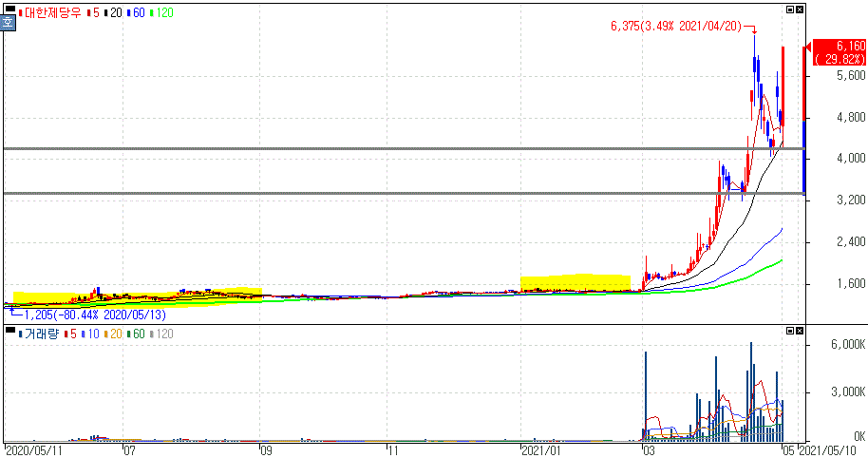The width and height of the screenshot is (868, 458).
Task: Select the 60-day price moving average legend
Action: [136, 12]
